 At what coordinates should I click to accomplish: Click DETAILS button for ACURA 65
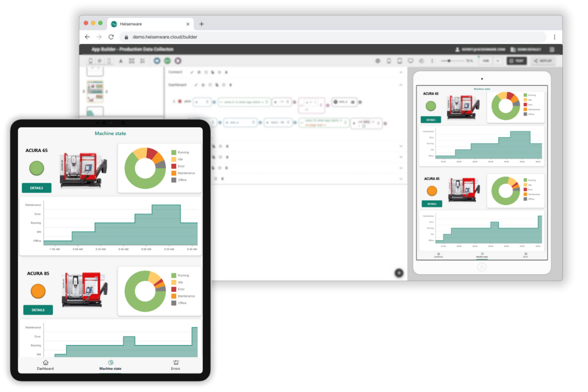coord(37,188)
